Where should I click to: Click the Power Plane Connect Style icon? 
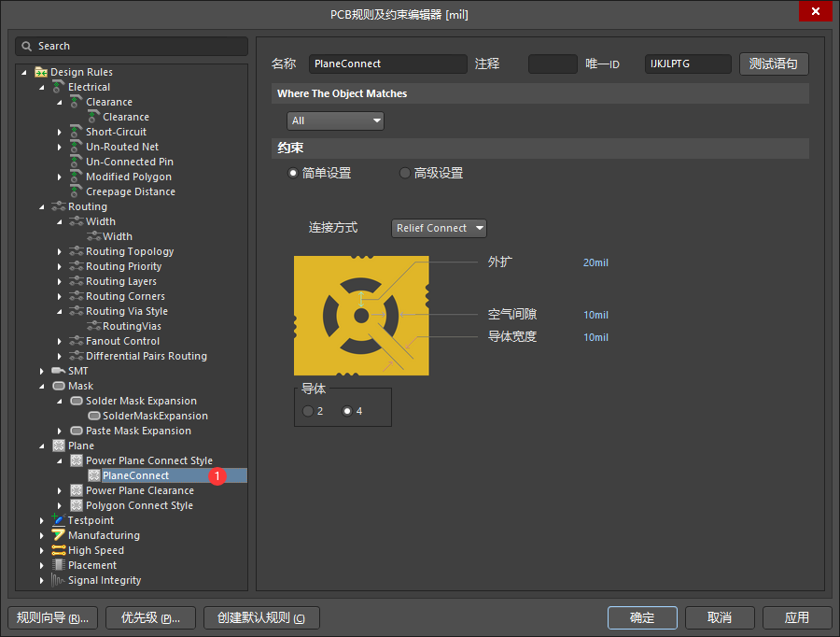[x=77, y=460]
